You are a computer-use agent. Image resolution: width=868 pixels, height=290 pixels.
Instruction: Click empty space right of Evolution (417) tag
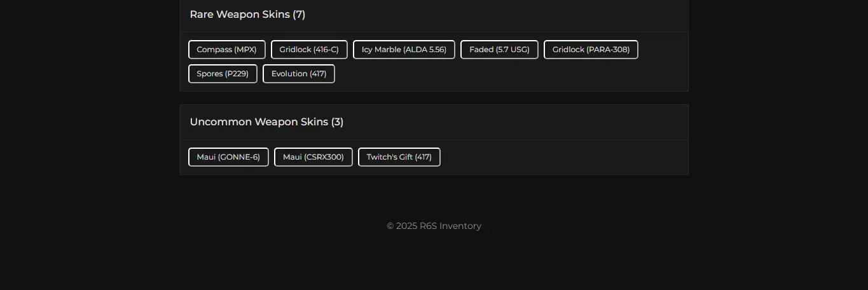tap(509, 74)
